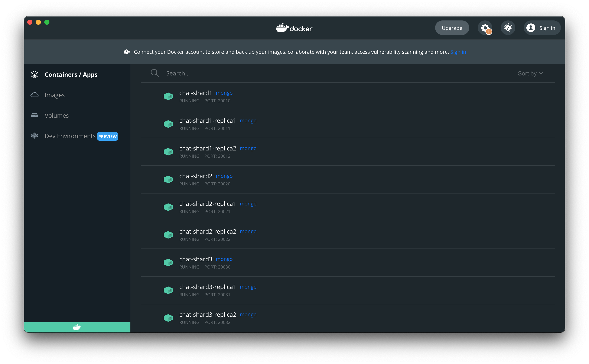
Task: Click the Volumes sidebar icon
Action: tap(35, 115)
